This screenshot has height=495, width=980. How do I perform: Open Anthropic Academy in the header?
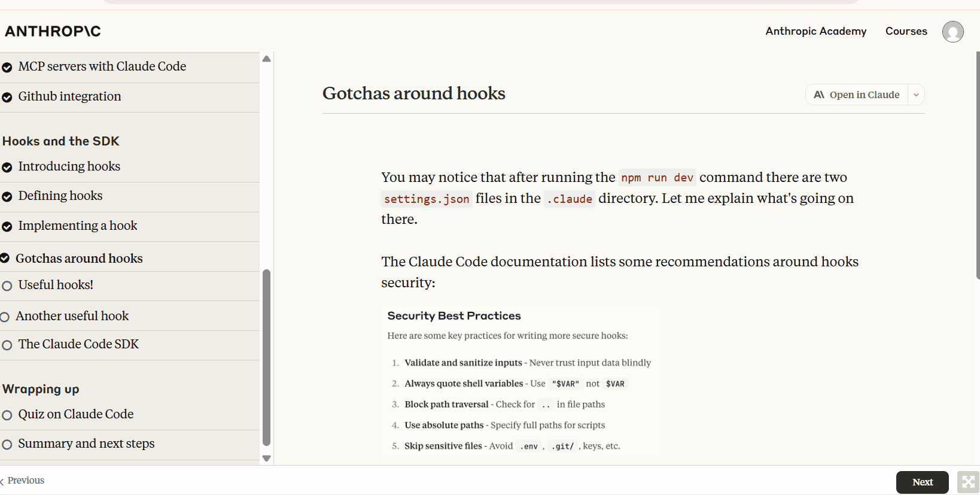pos(816,31)
